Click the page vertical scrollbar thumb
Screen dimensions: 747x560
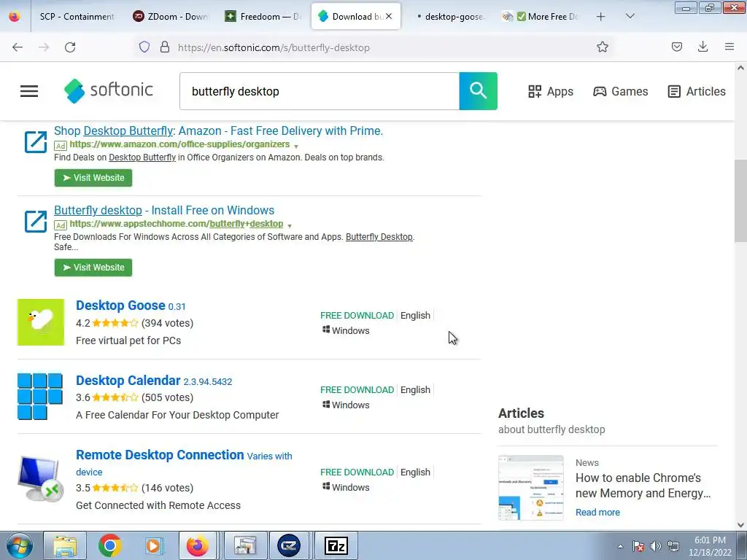[x=740, y=201]
